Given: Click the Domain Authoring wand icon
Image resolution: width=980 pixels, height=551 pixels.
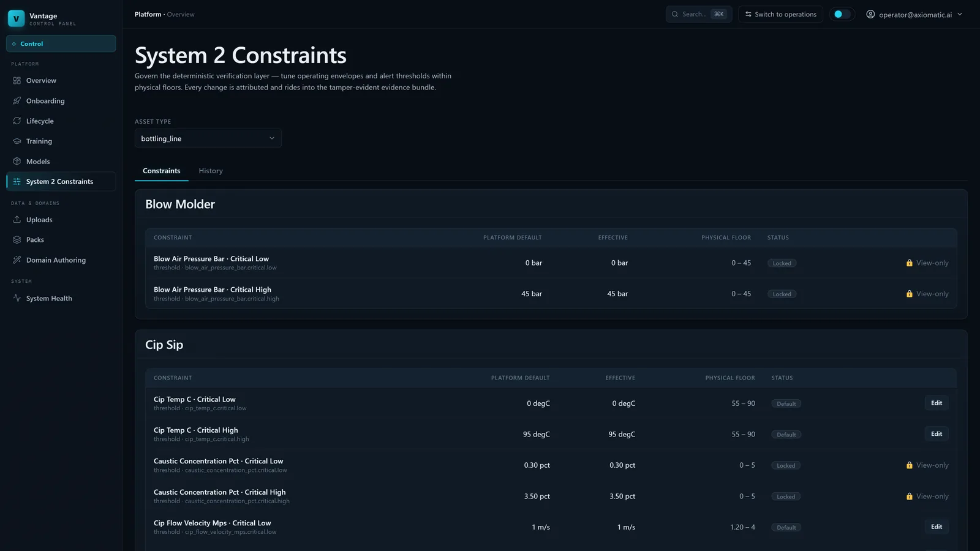Looking at the screenshot, I should [x=17, y=260].
